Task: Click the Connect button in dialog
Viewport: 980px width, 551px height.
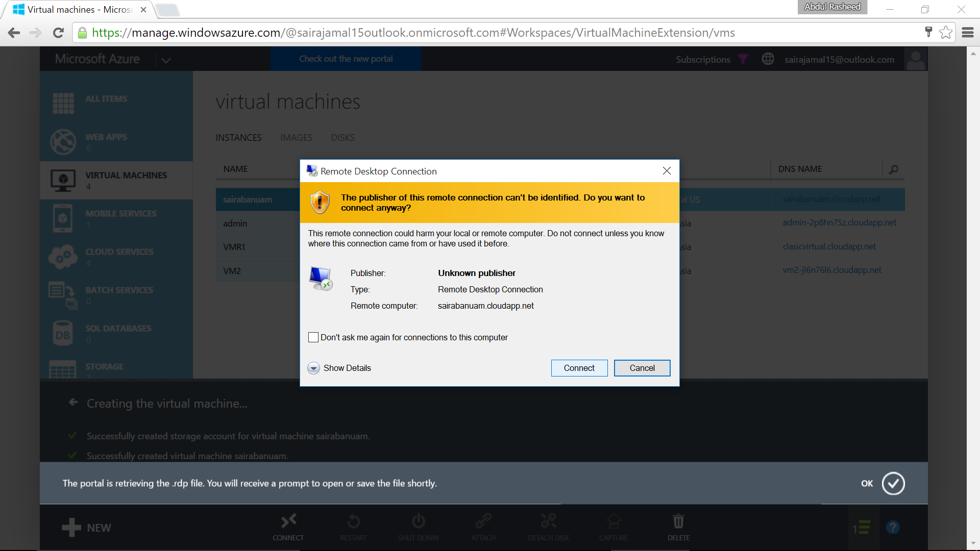Action: (x=579, y=368)
